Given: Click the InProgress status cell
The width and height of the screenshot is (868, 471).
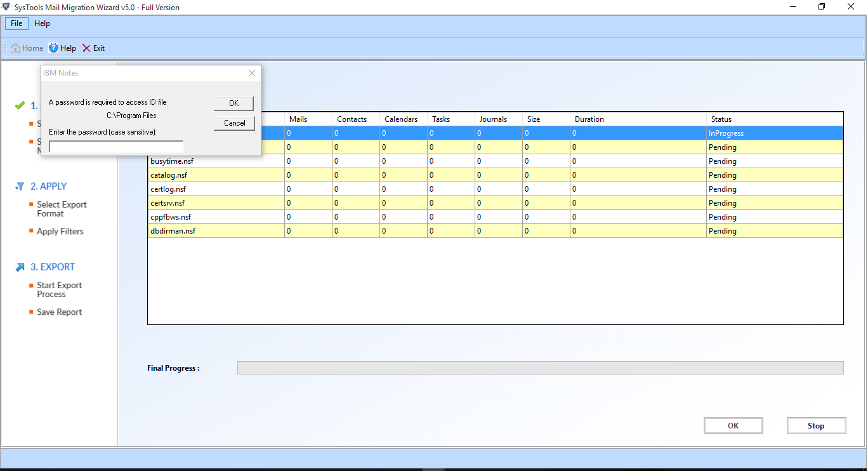Looking at the screenshot, I should (x=775, y=133).
